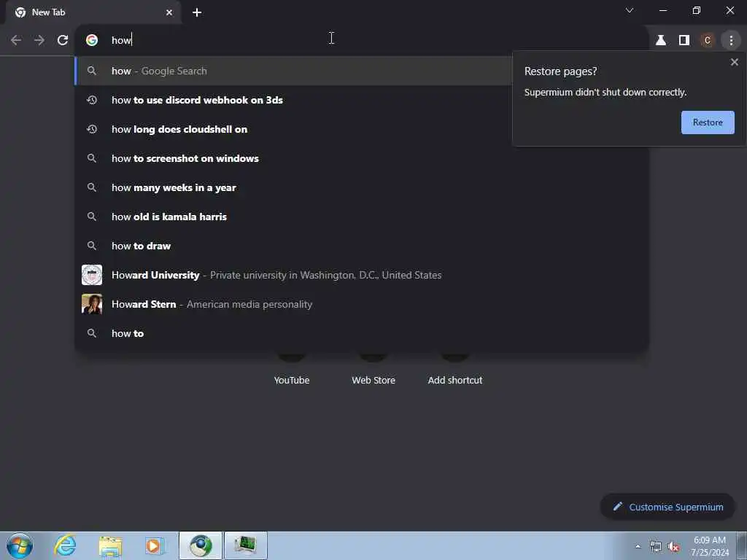Image resolution: width=747 pixels, height=560 pixels.
Task: Open the Labs flask icon in the toolbar
Action: pyautogui.click(x=661, y=41)
